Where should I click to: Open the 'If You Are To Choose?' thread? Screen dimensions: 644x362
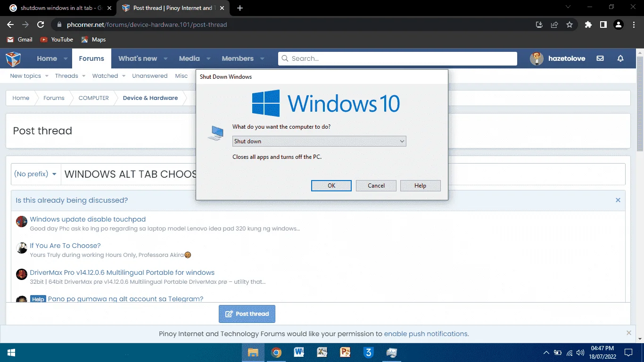pyautogui.click(x=65, y=246)
